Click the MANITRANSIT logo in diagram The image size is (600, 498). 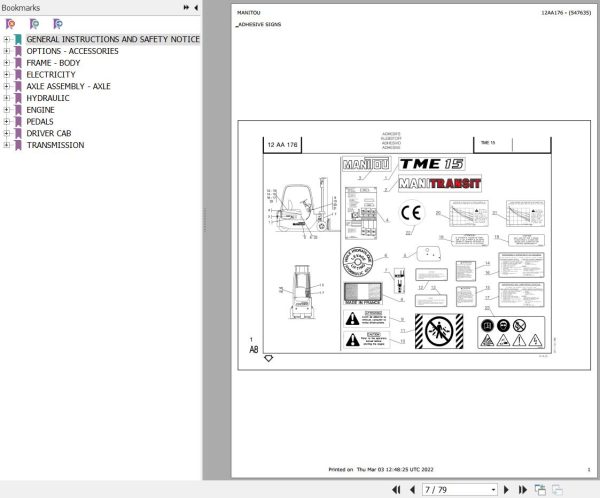440,183
